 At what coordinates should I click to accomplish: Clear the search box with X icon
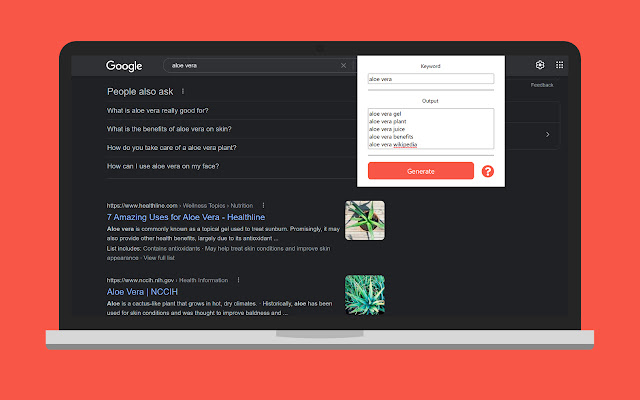tap(343, 65)
